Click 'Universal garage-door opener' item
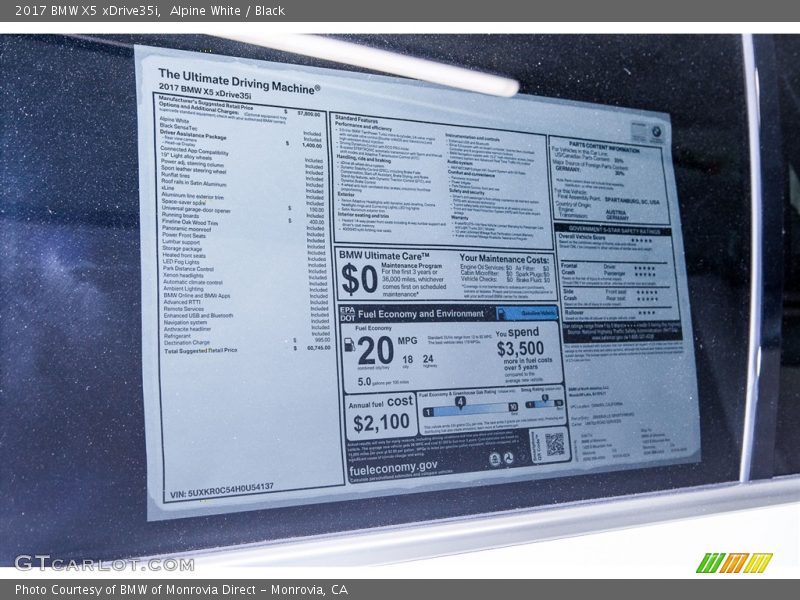The image size is (800, 600). tap(196, 209)
